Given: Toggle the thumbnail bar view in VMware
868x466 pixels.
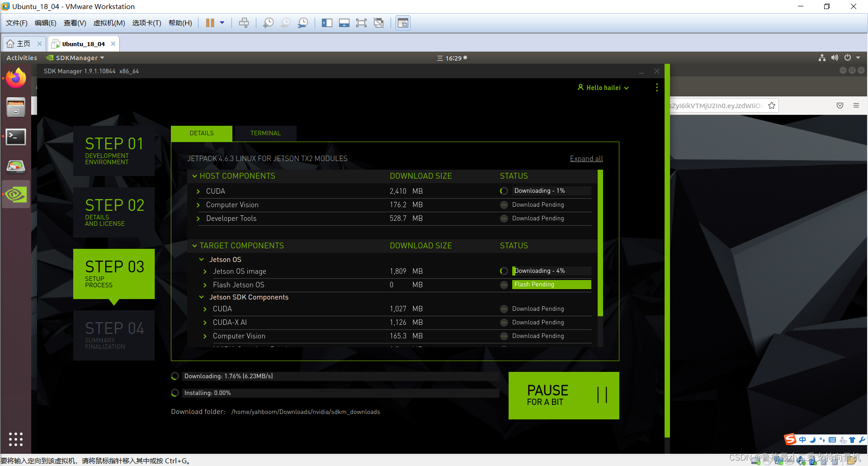Looking at the screenshot, I should tap(344, 23).
